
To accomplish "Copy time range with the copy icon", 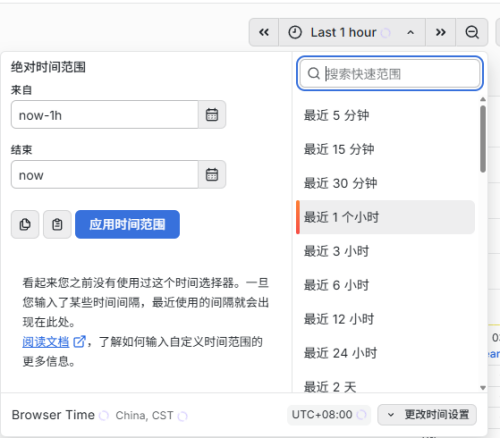I will click(x=25, y=224).
